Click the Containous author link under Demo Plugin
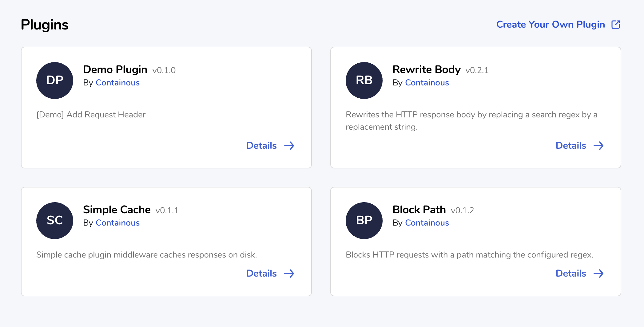 (x=117, y=82)
